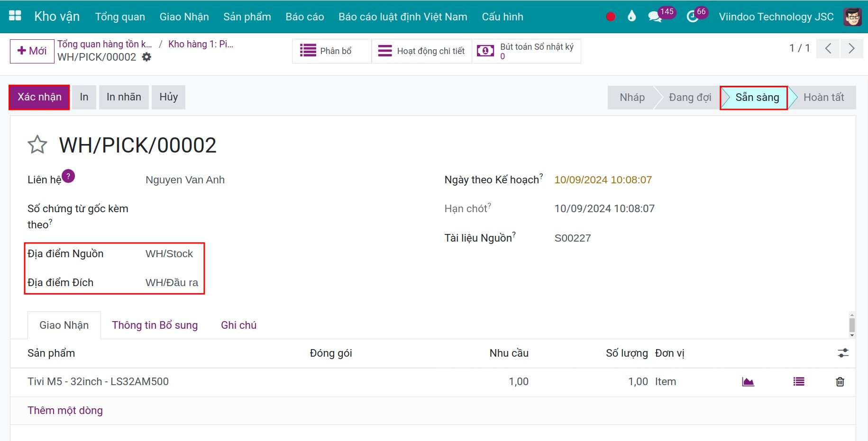Sort by Đóng gói column header
868x441 pixels.
tap(331, 353)
